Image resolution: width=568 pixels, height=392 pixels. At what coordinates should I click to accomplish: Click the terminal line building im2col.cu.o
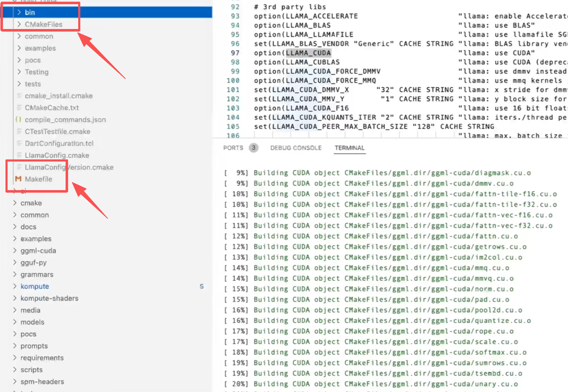click(x=373, y=257)
